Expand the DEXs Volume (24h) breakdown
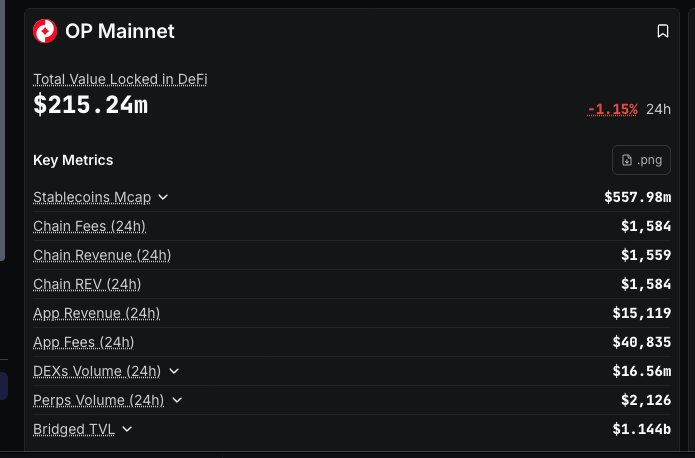The width and height of the screenshot is (695, 458). coord(174,371)
